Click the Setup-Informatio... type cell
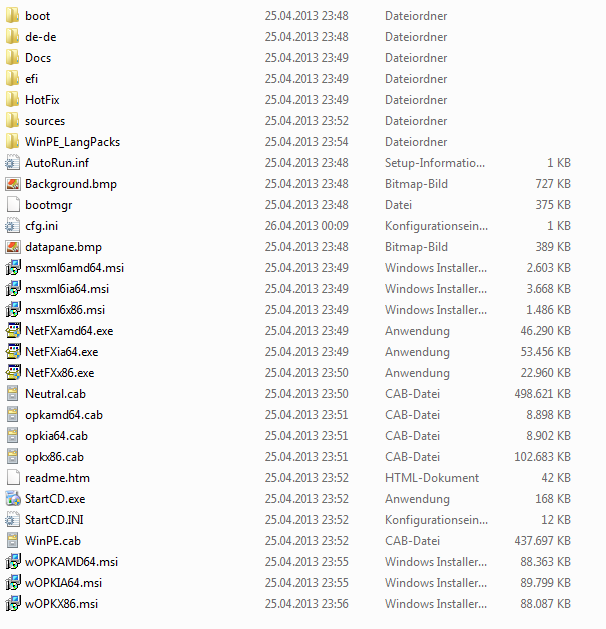 (x=435, y=162)
